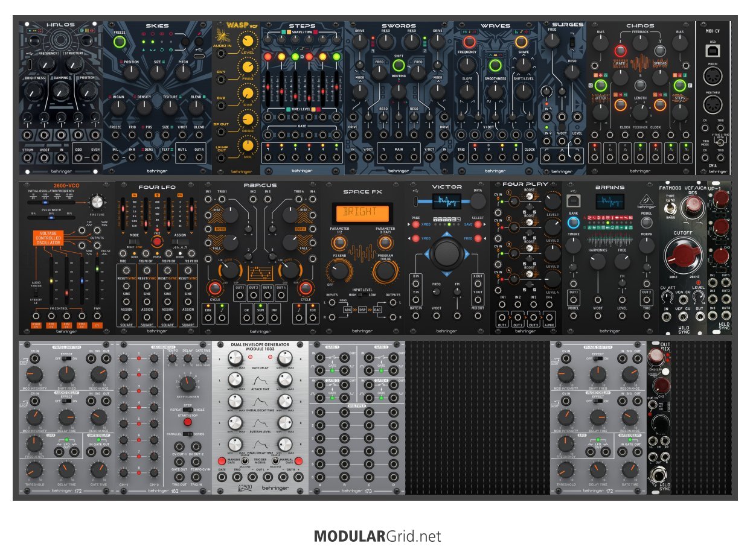Click the Four Play LEVEL 1 knob
756x549 pixels.
coord(553,202)
